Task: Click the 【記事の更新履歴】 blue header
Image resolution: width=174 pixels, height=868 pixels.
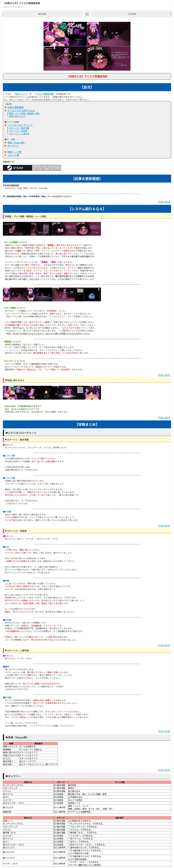Action: point(87,179)
